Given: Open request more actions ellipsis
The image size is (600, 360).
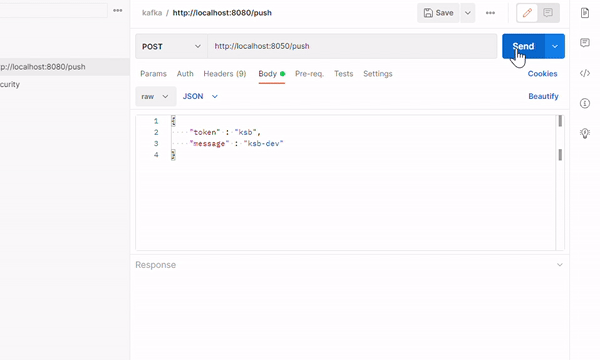Looking at the screenshot, I should 490,13.
